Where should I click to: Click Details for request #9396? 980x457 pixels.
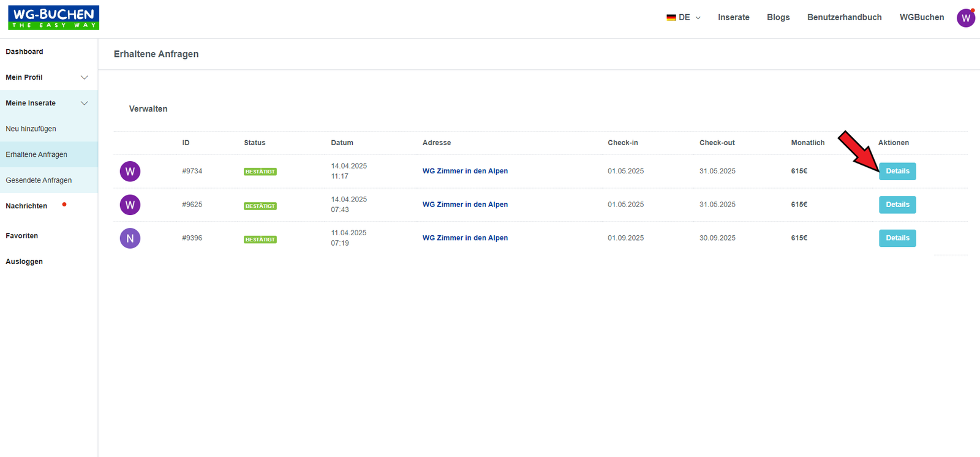pos(897,238)
